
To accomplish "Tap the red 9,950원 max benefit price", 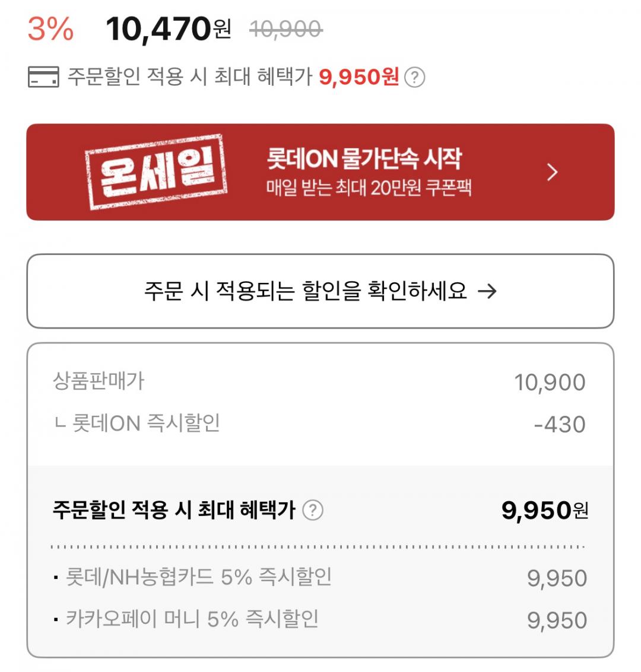I will [358, 77].
